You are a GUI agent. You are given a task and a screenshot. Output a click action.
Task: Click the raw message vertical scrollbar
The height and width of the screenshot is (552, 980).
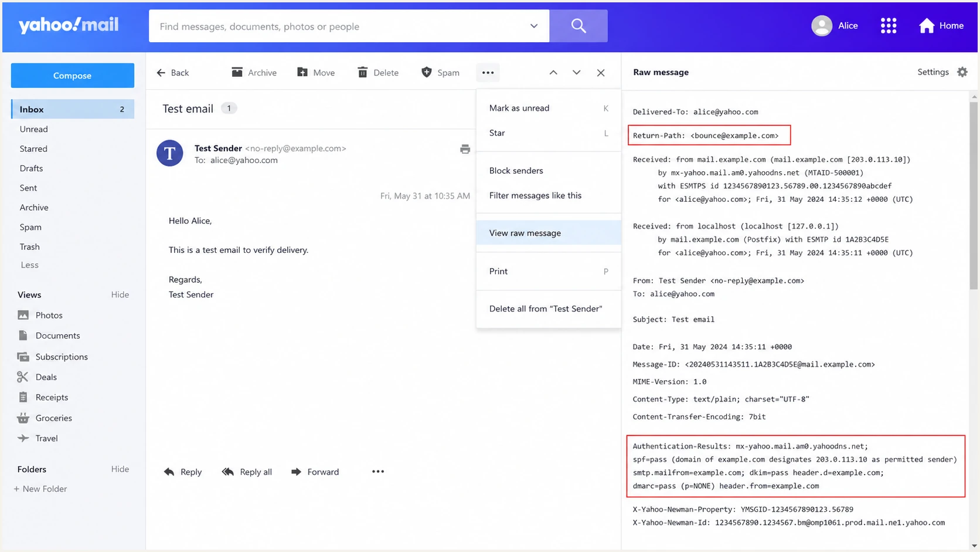click(x=974, y=195)
